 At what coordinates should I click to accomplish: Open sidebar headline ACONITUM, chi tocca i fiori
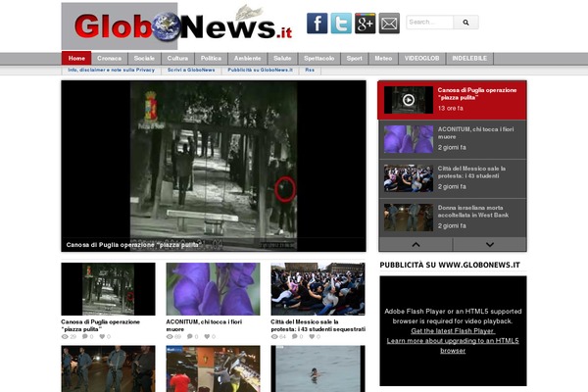pyautogui.click(x=476, y=133)
